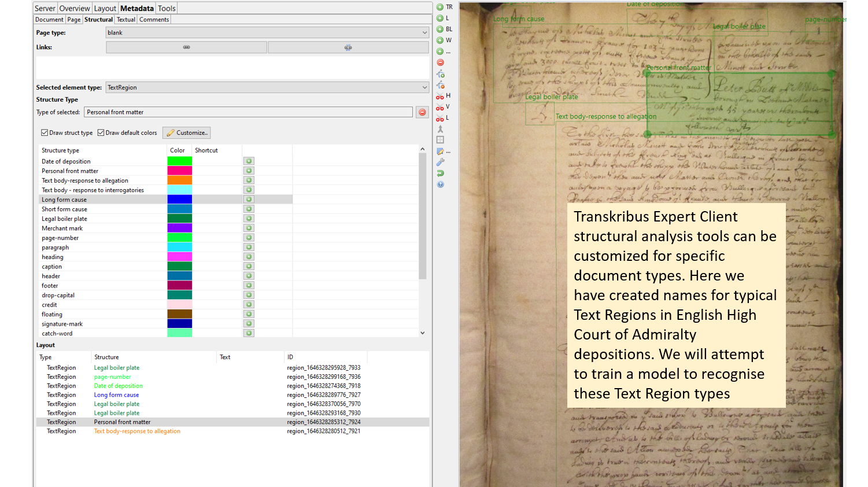Image resolution: width=868 pixels, height=487 pixels.
Task: Click the Customize.. button
Action: (187, 133)
